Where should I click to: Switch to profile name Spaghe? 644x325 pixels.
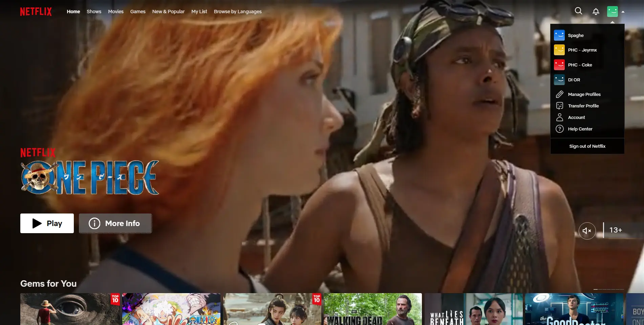point(576,35)
